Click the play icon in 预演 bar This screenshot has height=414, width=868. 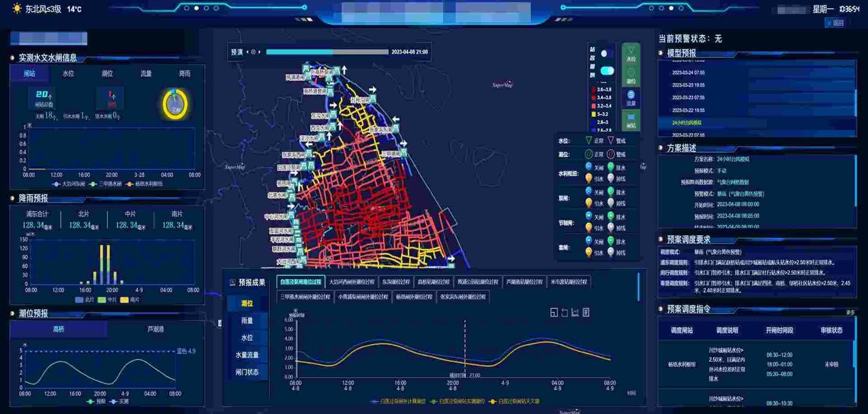coord(253,52)
